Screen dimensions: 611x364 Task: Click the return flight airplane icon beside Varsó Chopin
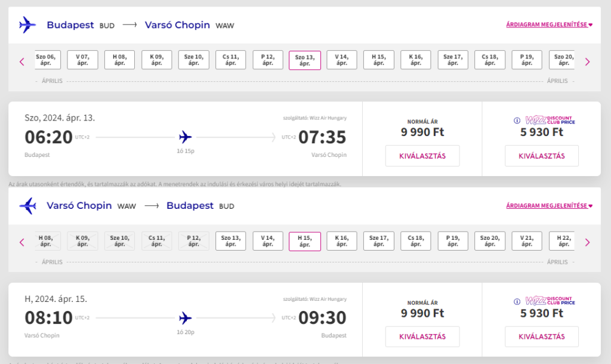27,205
